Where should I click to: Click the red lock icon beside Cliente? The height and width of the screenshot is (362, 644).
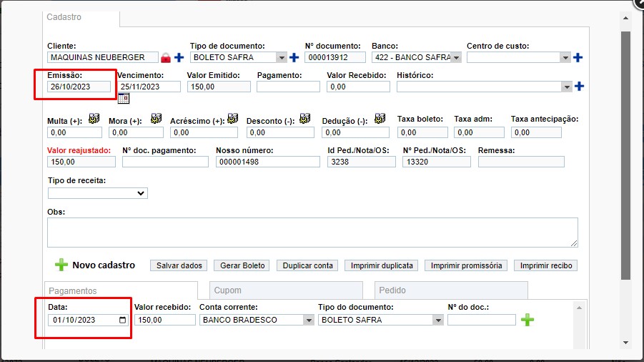pos(166,57)
